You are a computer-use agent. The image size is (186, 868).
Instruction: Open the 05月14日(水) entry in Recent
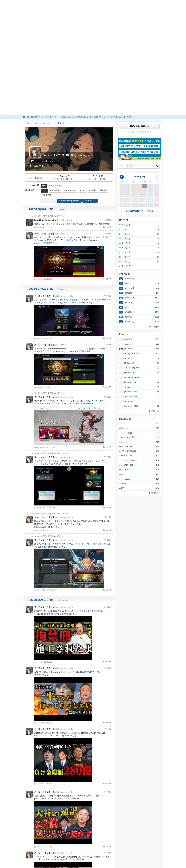139,252
